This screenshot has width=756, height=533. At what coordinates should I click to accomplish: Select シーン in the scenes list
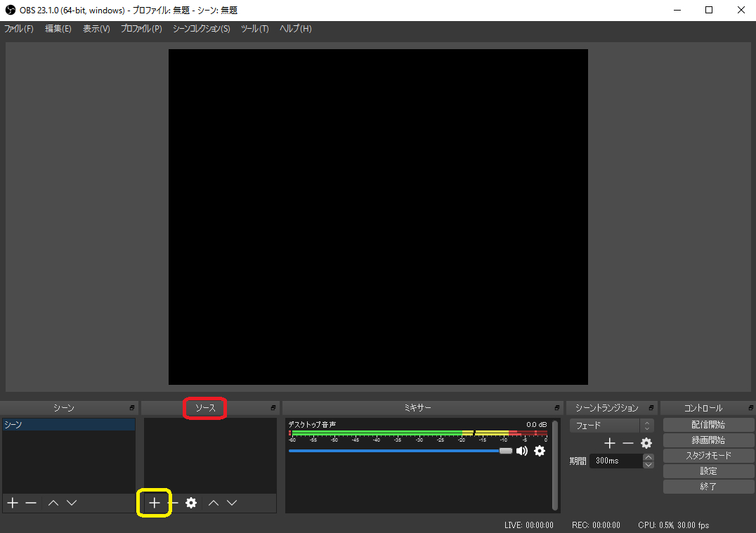point(68,425)
